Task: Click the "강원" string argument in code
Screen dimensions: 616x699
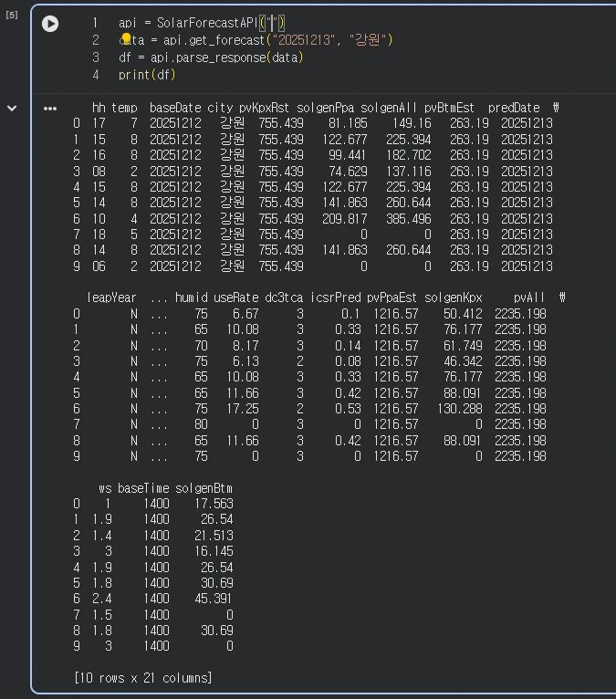Action: pos(368,40)
